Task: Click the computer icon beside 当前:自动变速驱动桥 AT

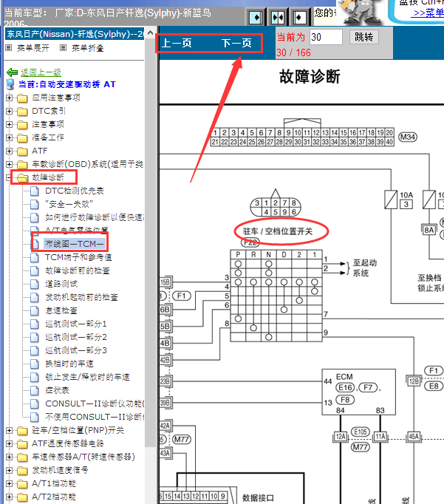Action: click(10, 84)
